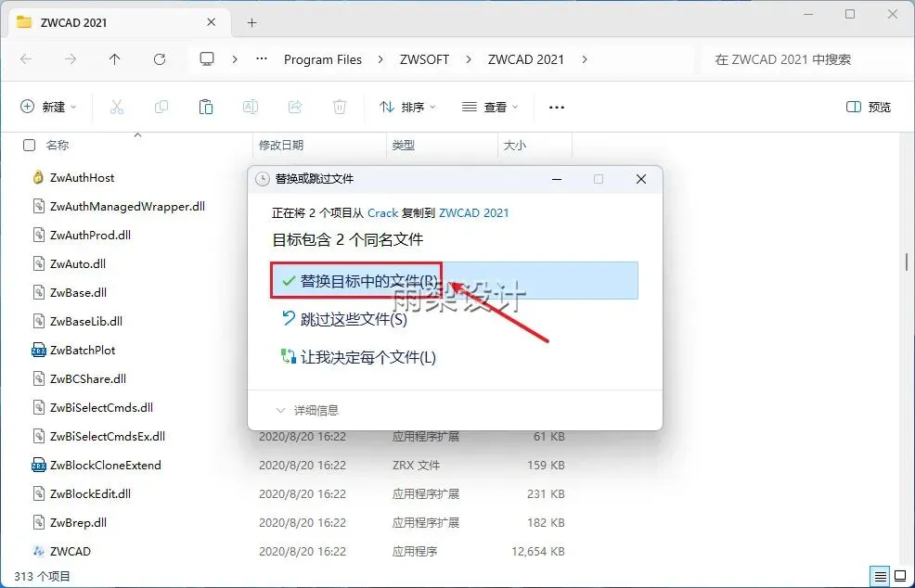Open the 新建 new item dropdown
This screenshot has height=588, width=915.
(x=48, y=107)
